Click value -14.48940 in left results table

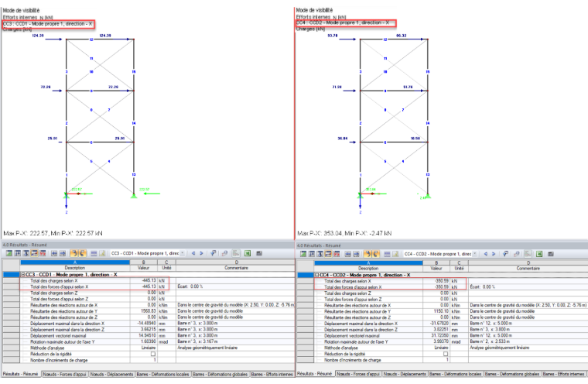[147, 323]
